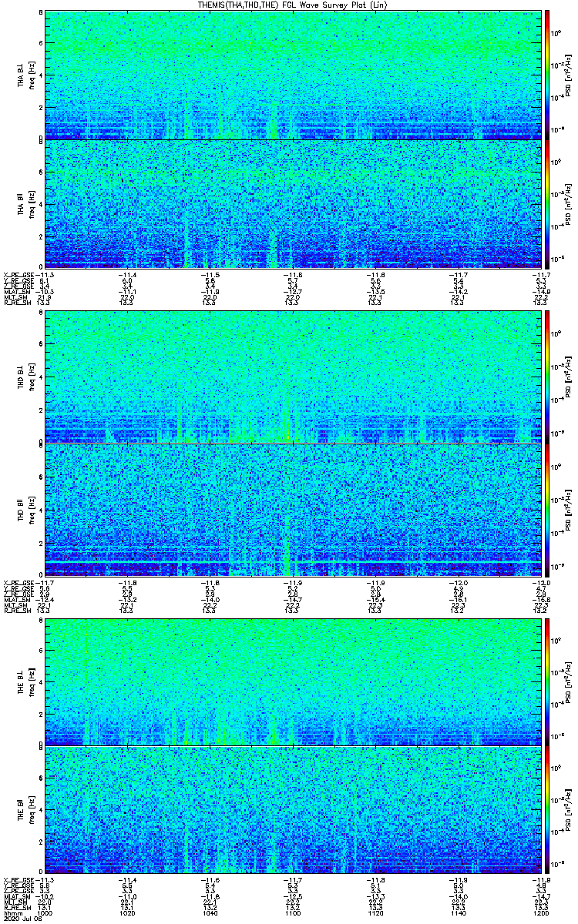Click the color bar beside THA B-parallel panel
This screenshot has width=578, height=924.
coord(547,204)
